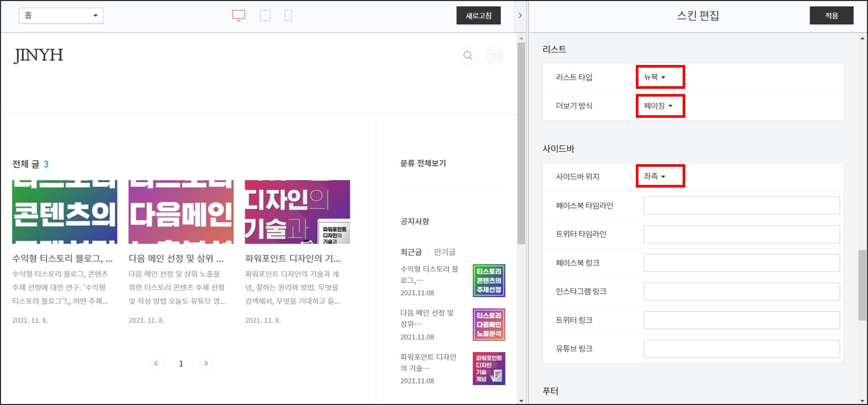
Task: Open post title 다음 메인 선정 및 상위
Action: [x=176, y=259]
